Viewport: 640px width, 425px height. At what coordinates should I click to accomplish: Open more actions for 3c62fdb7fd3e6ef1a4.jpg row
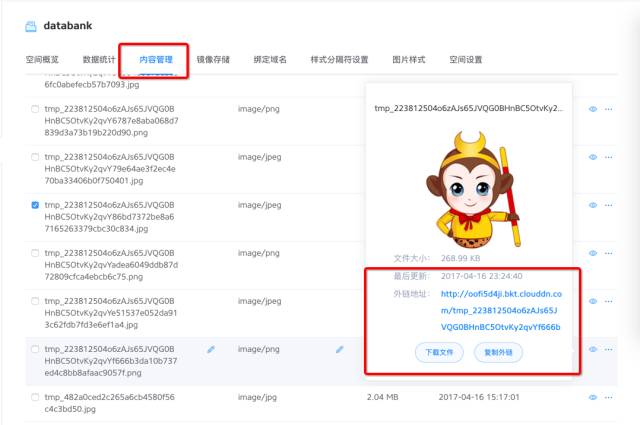click(x=609, y=301)
